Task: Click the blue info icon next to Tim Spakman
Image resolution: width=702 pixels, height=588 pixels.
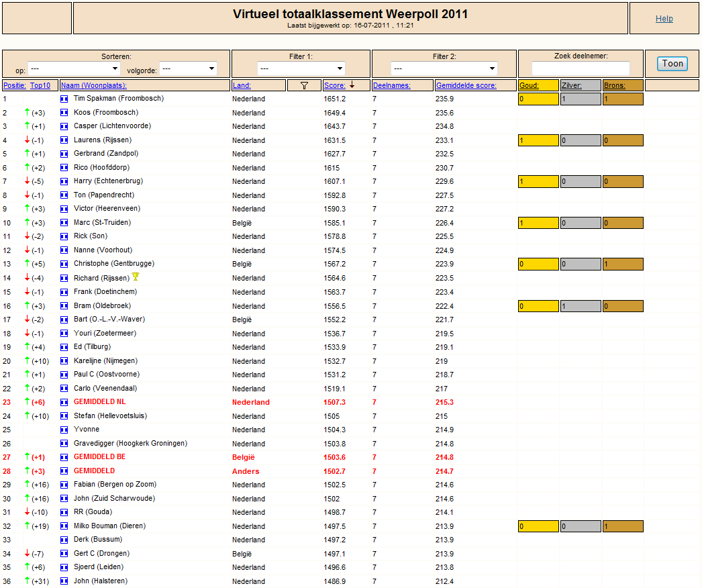Action: tap(64, 99)
